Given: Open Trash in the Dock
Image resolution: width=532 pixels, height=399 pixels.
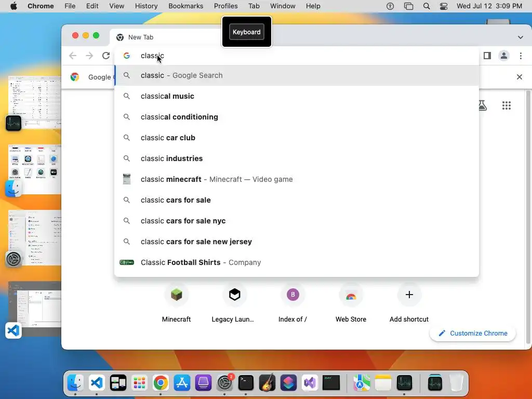Looking at the screenshot, I should click(x=456, y=383).
